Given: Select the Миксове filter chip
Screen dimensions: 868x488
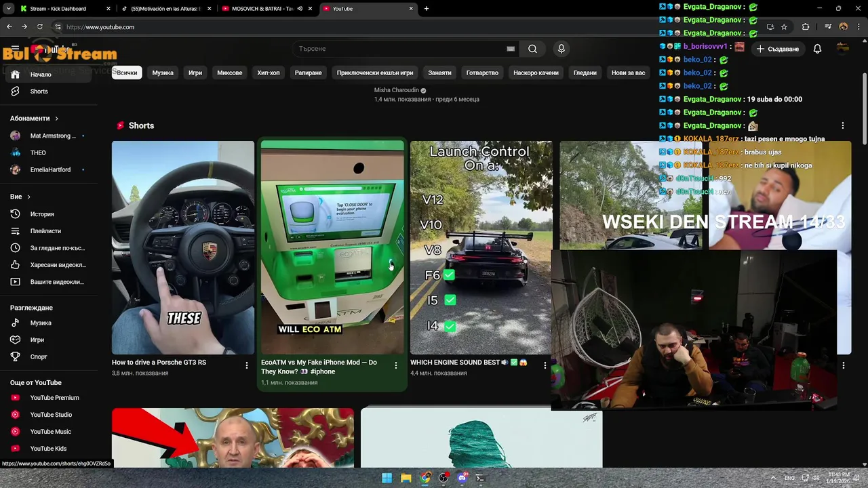Looking at the screenshot, I should coord(230,73).
